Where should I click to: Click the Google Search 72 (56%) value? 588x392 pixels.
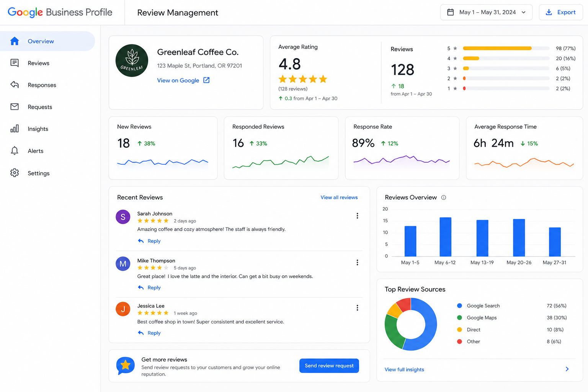[x=557, y=305]
